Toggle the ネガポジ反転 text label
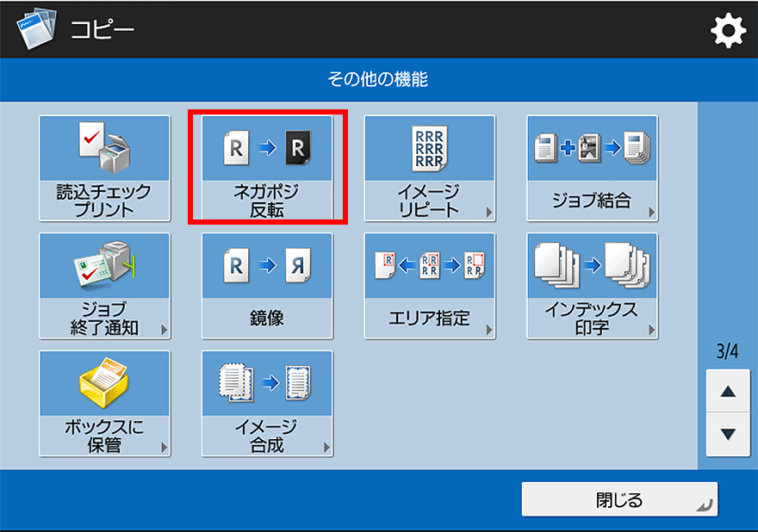Image resolution: width=758 pixels, height=532 pixels. [267, 201]
